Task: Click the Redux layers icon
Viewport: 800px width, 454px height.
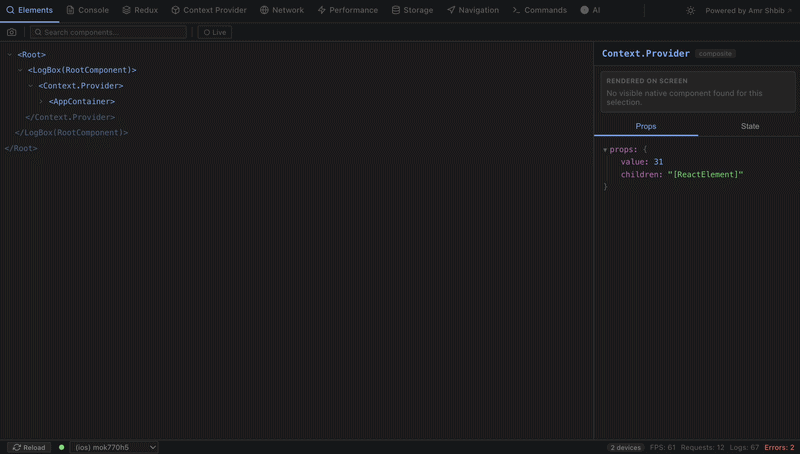Action: (x=127, y=10)
